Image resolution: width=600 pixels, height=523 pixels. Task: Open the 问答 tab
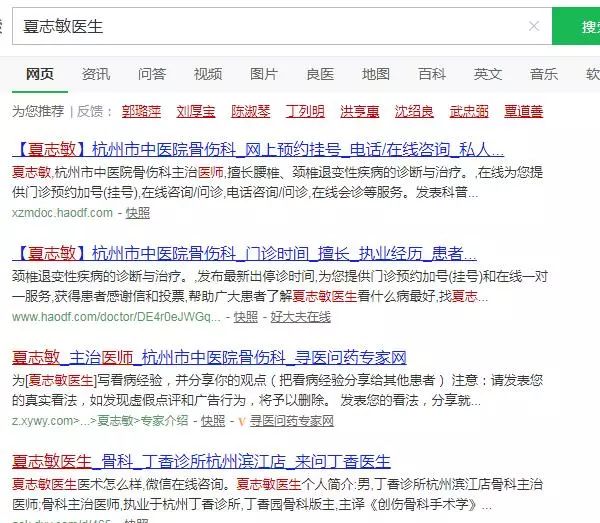[152, 74]
